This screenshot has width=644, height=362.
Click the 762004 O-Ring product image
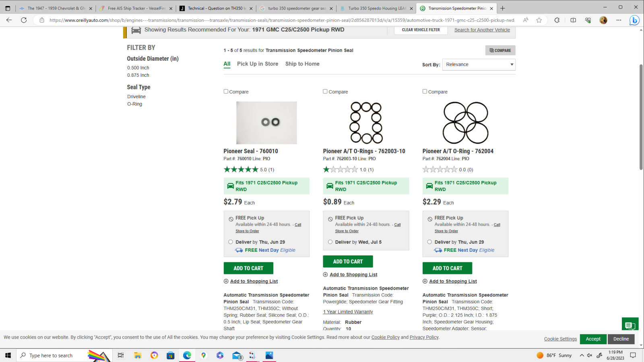point(465,123)
